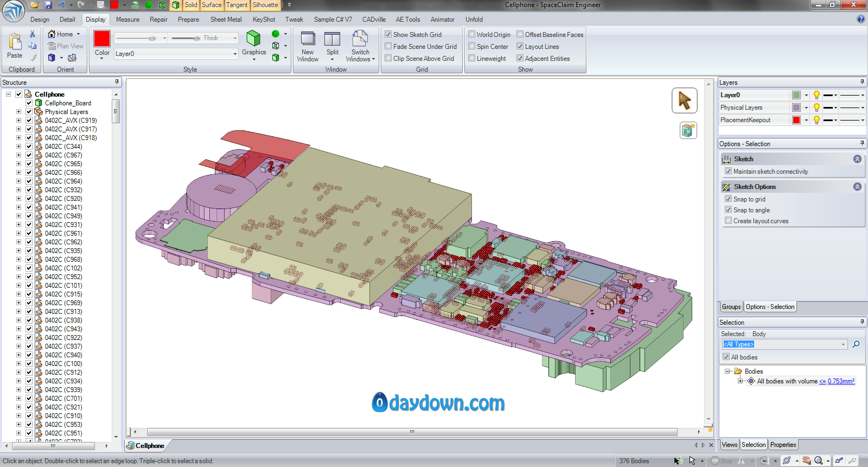The height and width of the screenshot is (467, 868).
Task: Click the Silhouette filter button
Action: click(x=265, y=5)
